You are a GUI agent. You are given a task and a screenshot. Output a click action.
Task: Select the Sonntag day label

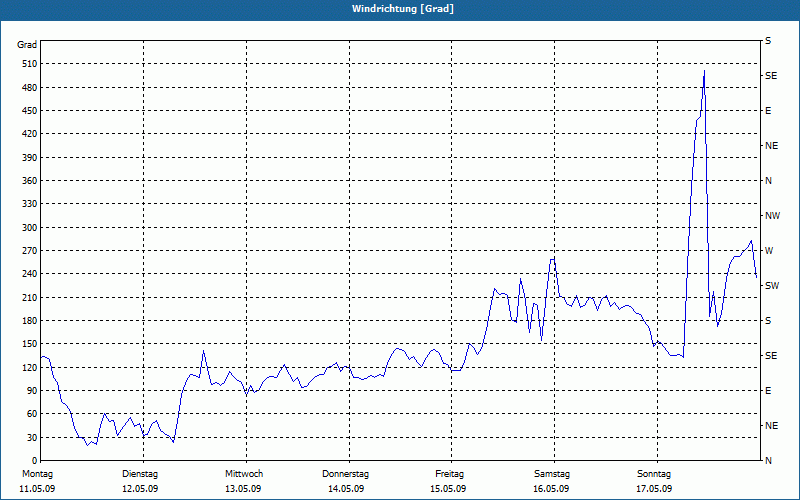(654, 474)
